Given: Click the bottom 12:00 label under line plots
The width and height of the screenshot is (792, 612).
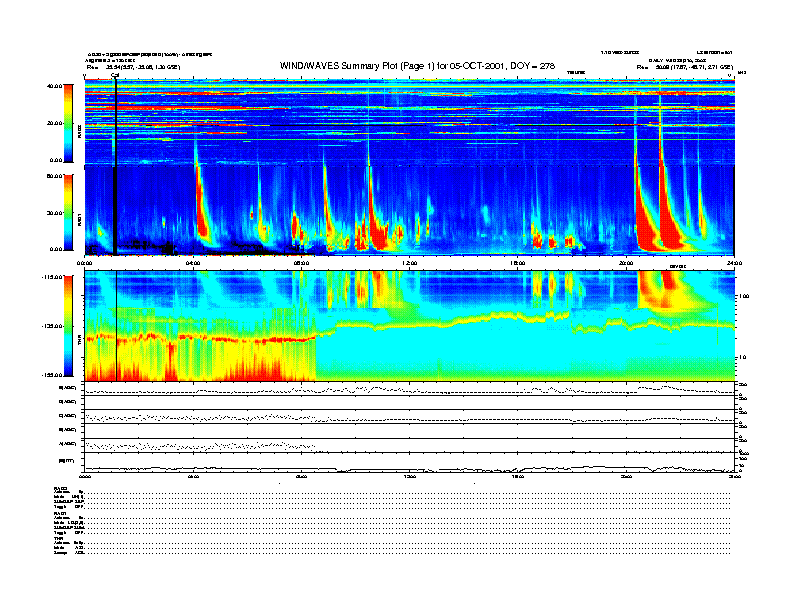Looking at the screenshot, I should click(410, 476).
